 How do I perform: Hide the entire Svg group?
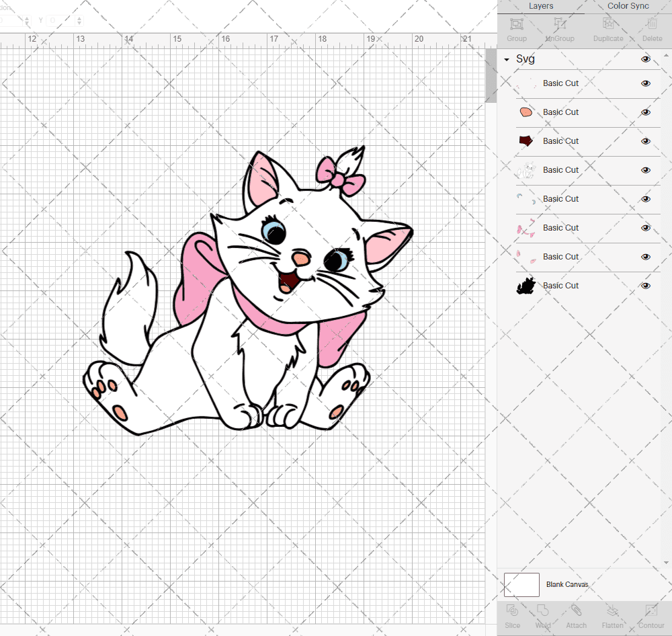click(x=645, y=59)
